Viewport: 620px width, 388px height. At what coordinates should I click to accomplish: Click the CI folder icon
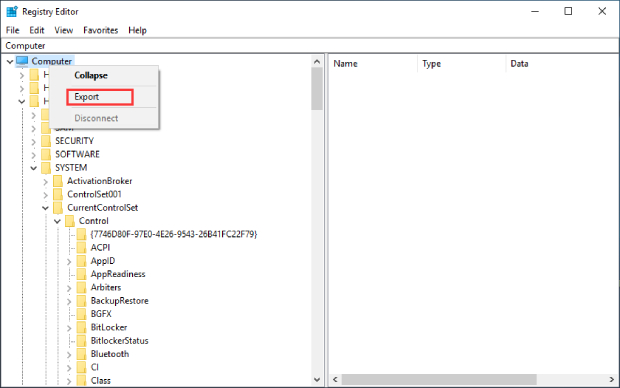point(81,367)
